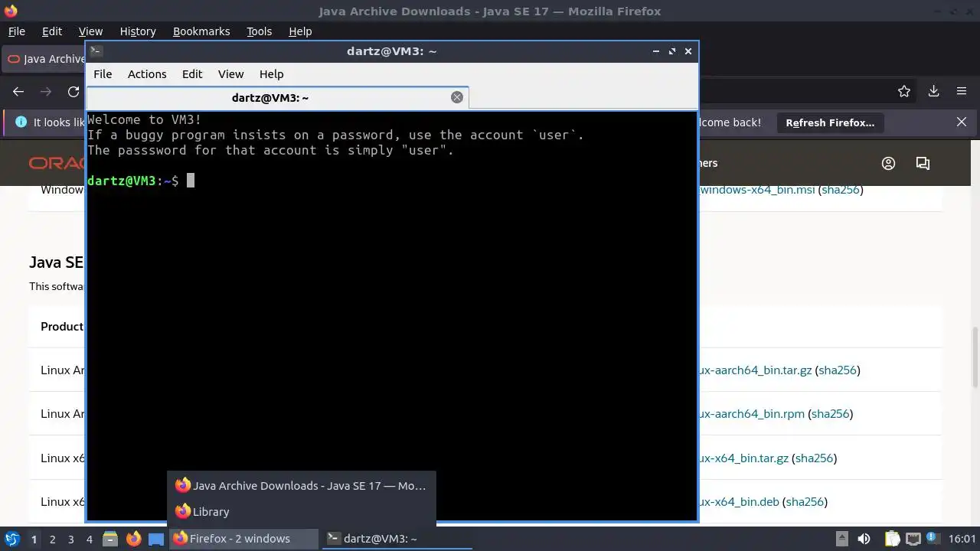Open Firefox Tools menu
Viewport: 980px width, 551px height.
pyautogui.click(x=259, y=31)
